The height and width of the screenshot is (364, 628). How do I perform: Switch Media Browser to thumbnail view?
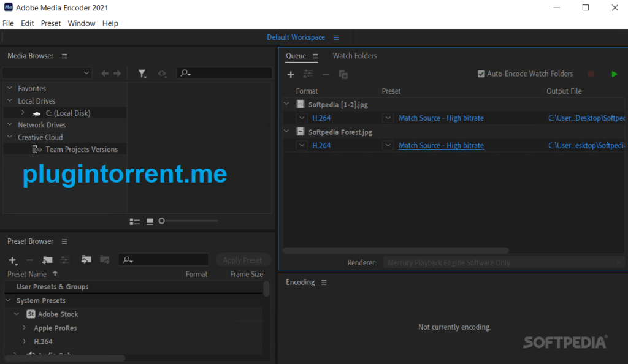(150, 221)
